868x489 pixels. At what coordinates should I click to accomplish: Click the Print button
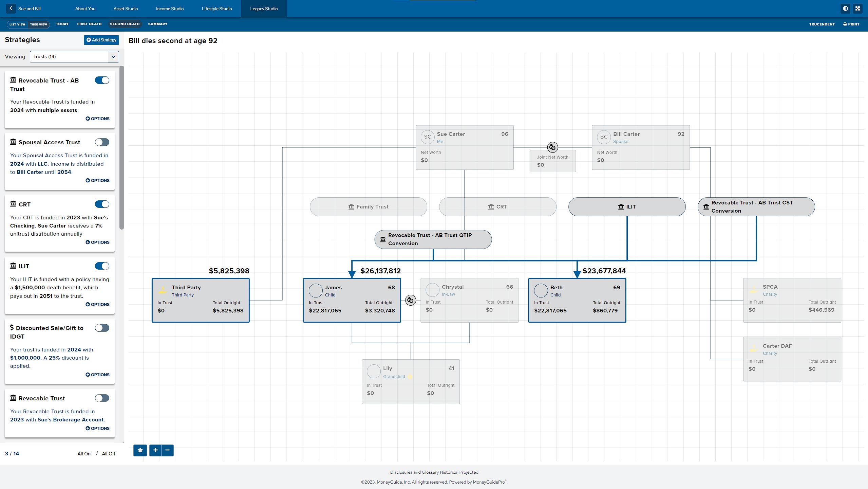click(x=851, y=24)
